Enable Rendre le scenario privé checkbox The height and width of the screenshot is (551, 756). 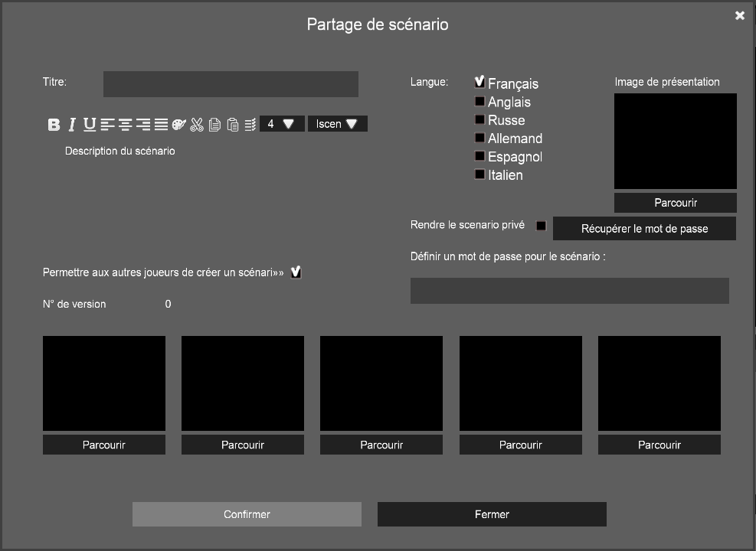[542, 226]
